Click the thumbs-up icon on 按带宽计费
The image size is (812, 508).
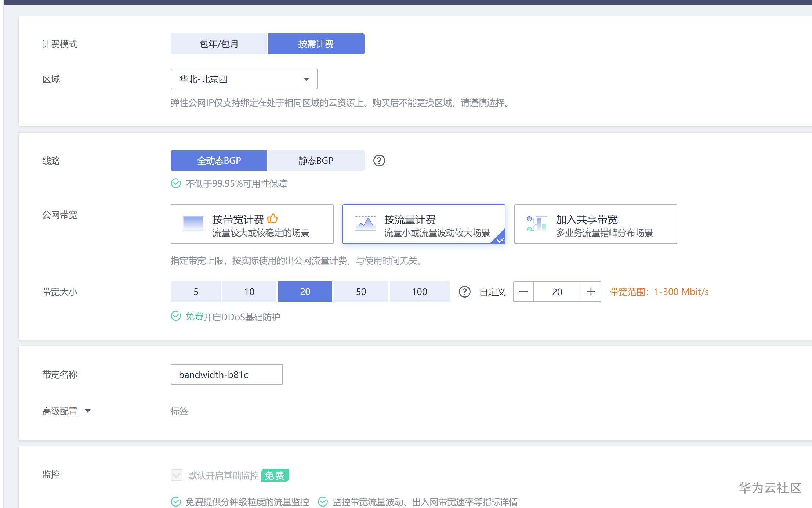click(272, 219)
